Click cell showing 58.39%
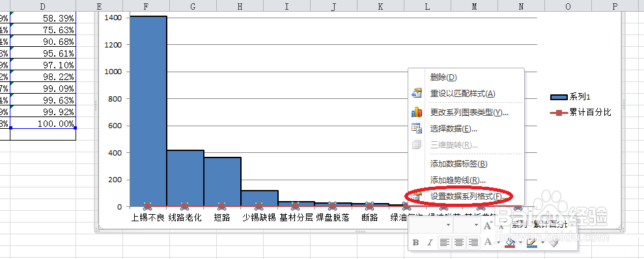The height and width of the screenshot is (259, 644). point(43,18)
